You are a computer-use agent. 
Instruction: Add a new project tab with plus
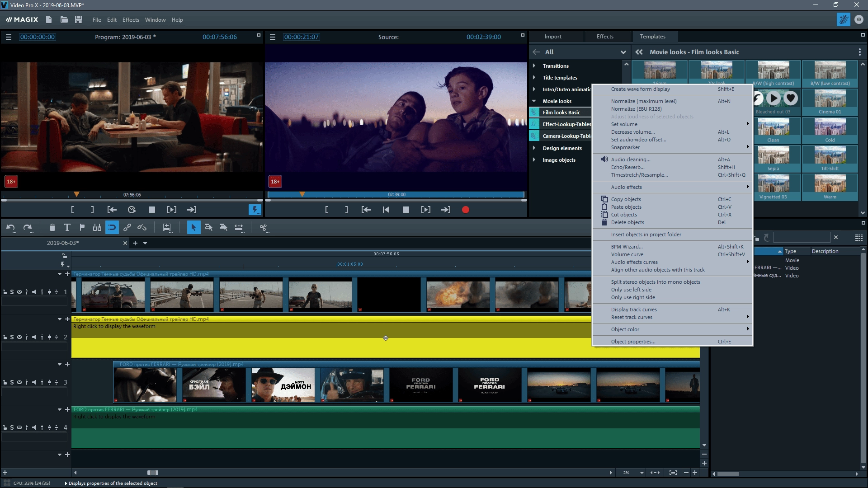pyautogui.click(x=135, y=243)
